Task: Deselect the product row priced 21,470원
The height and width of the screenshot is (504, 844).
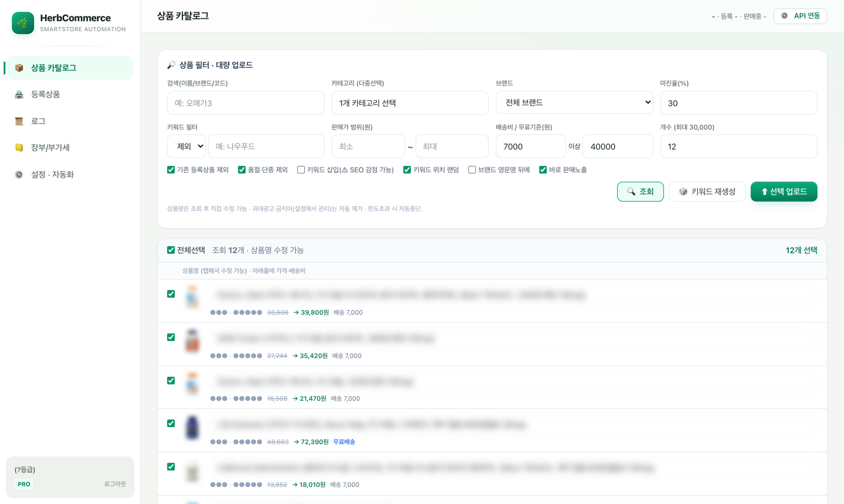Action: point(171,381)
